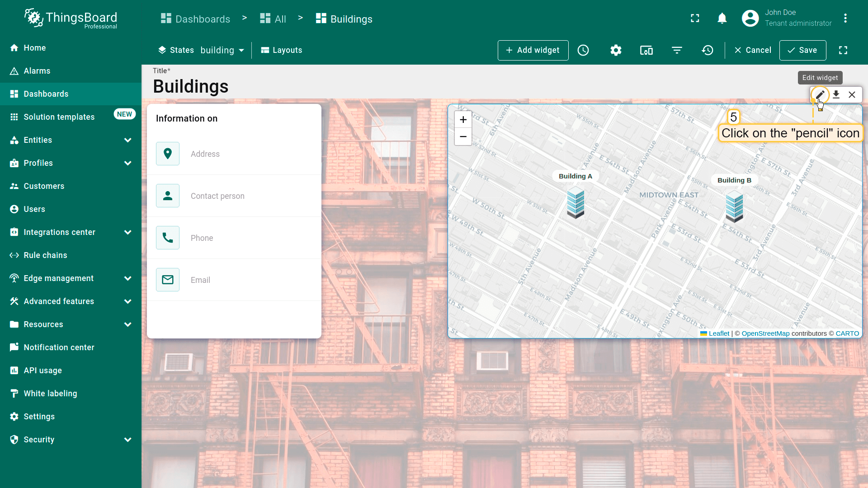This screenshot has height=488, width=868.
Task: Click the pencil Edit widget icon
Action: coord(820,95)
